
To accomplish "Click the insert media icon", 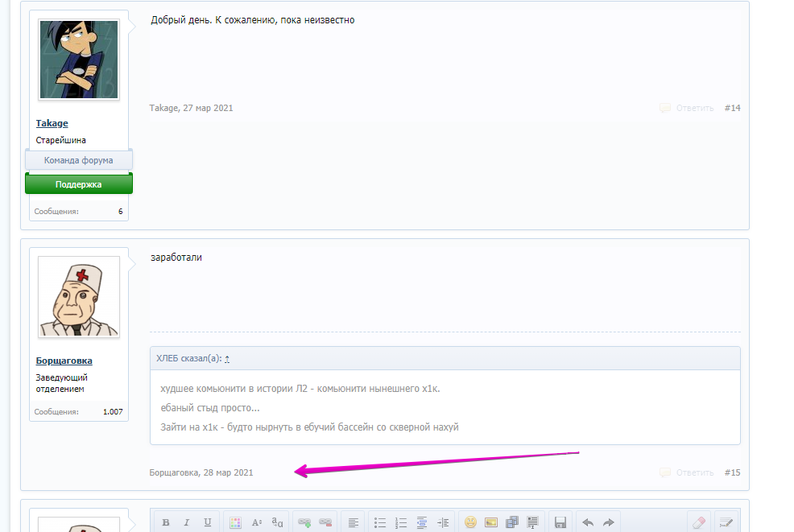I will point(512,522).
